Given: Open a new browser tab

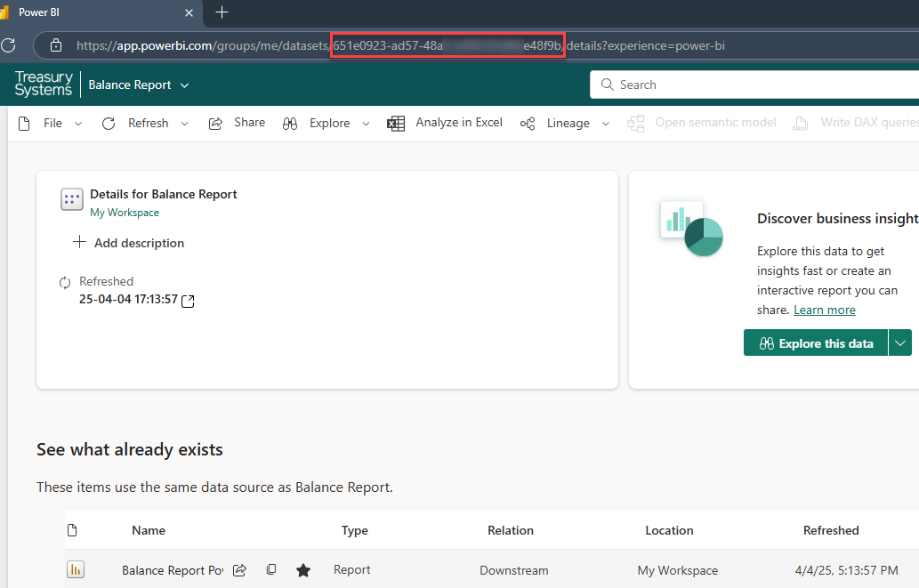Looking at the screenshot, I should click(x=222, y=12).
